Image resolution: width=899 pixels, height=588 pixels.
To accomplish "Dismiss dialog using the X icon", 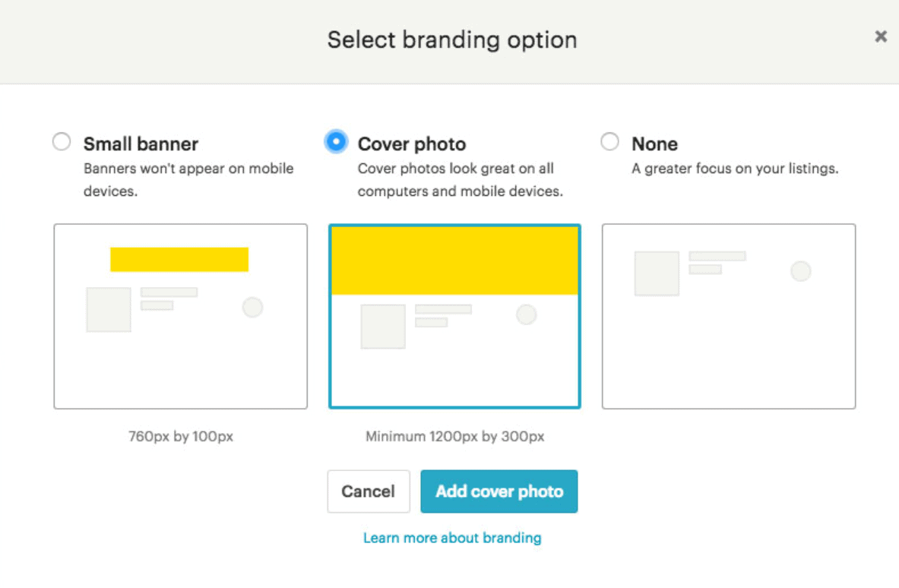I will coord(881,36).
